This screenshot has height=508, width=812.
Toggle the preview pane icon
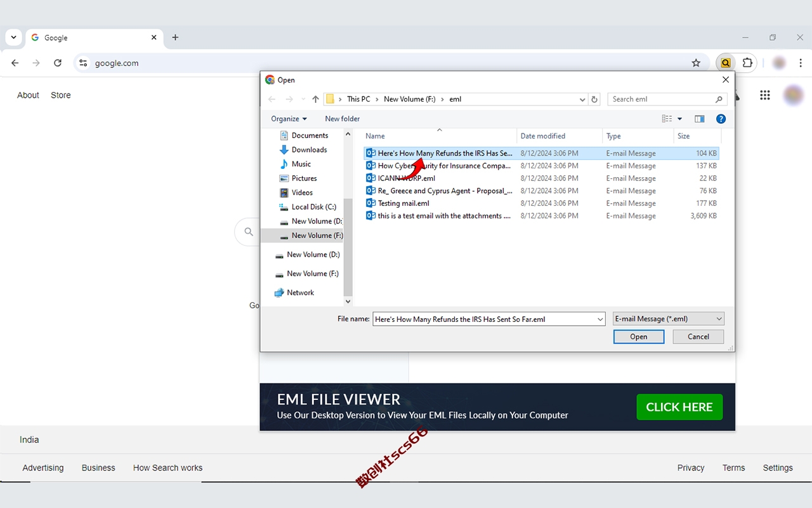point(700,119)
